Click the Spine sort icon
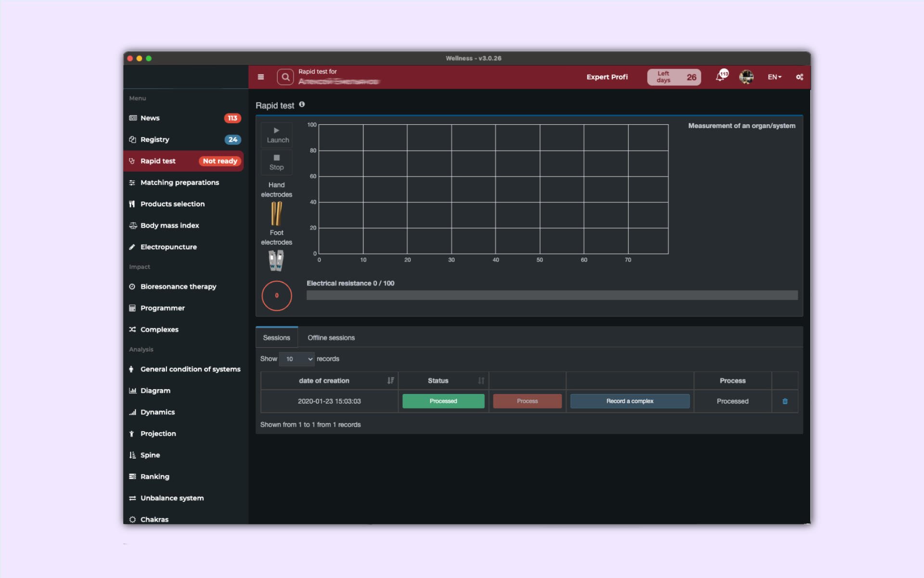Screen dimensions: 924x578 coord(132,455)
